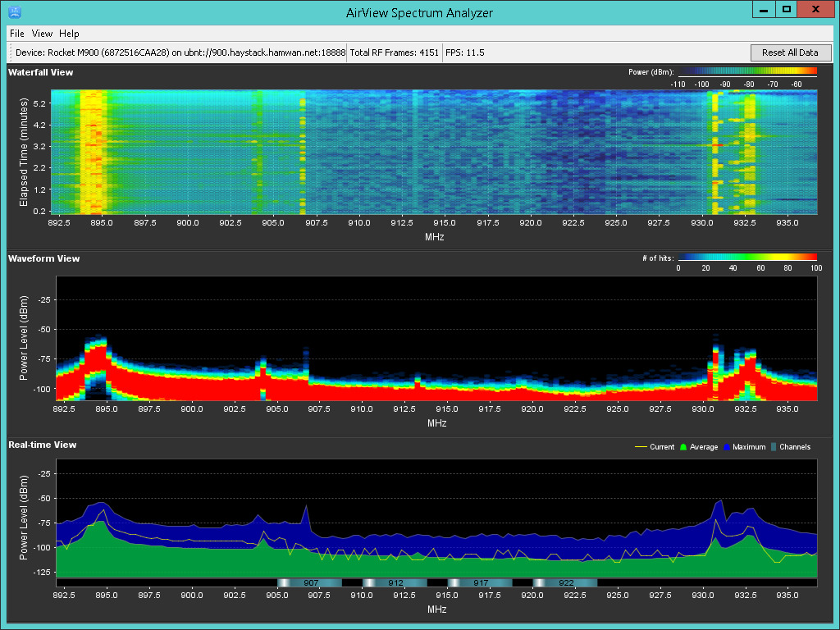This screenshot has height=630, width=840.
Task: Click the AirView app icon in title bar
Action: coord(14,12)
